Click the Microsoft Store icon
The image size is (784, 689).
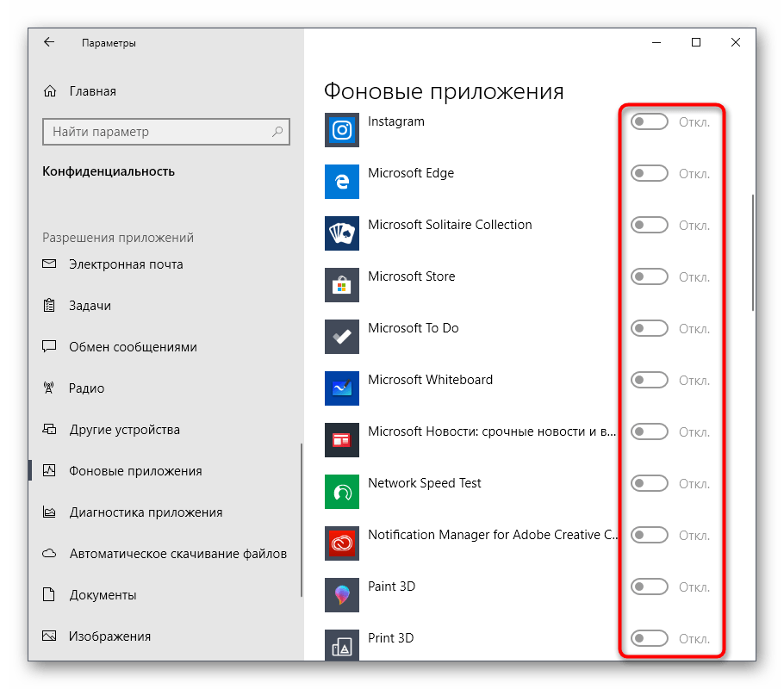pos(341,285)
